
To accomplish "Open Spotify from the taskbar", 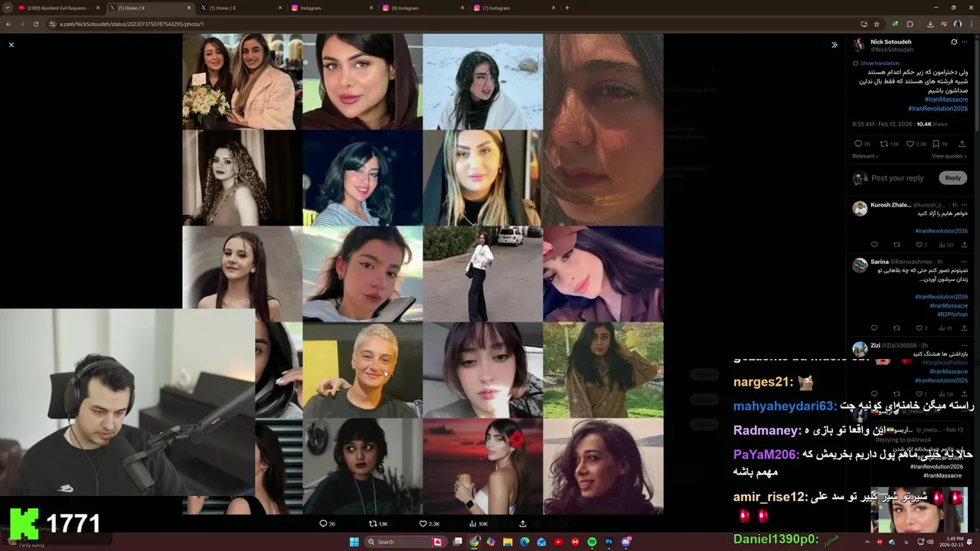I will (x=592, y=542).
